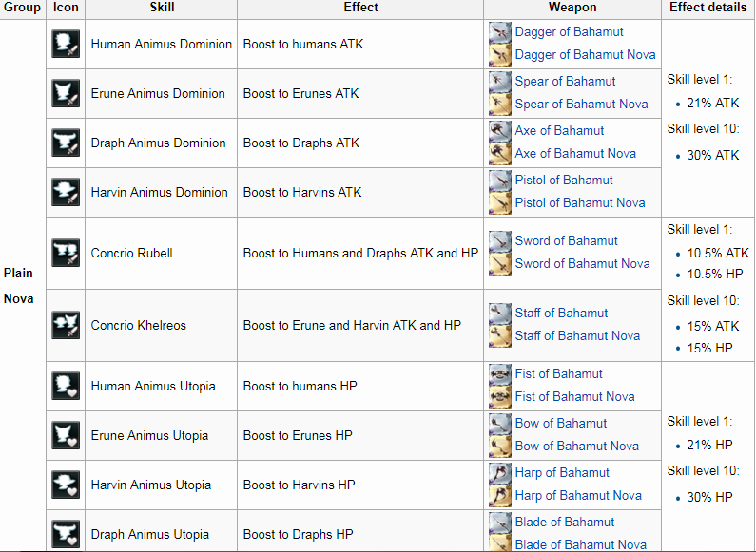The image size is (756, 552).
Task: Click the Concrio Rubell skill icon
Action: point(66,254)
